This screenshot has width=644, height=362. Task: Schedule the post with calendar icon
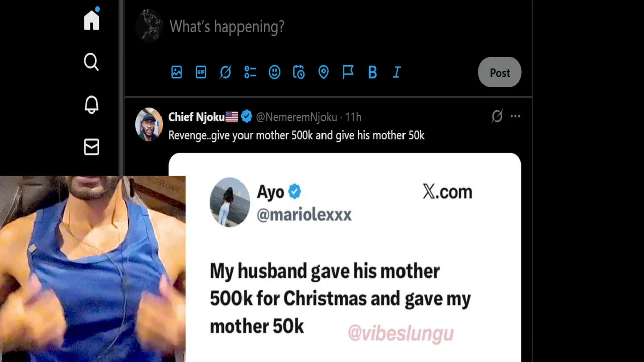click(x=299, y=72)
